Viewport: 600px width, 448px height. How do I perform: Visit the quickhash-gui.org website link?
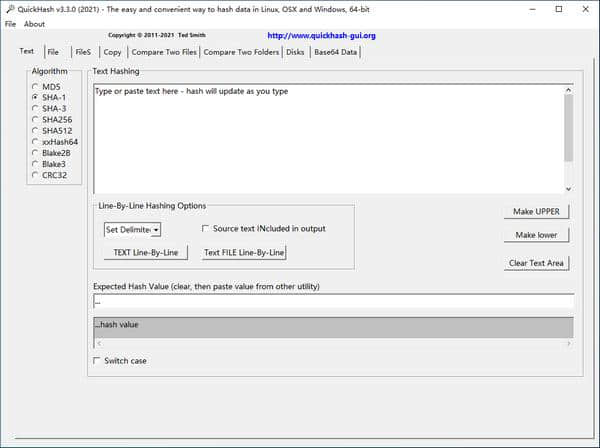pos(321,36)
